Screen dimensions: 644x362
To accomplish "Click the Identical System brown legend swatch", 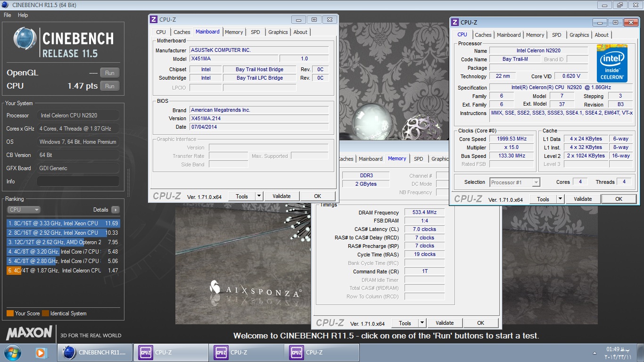I will (x=45, y=313).
